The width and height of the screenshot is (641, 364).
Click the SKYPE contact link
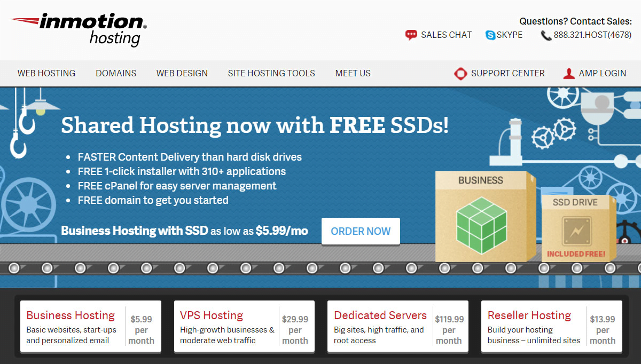point(510,35)
